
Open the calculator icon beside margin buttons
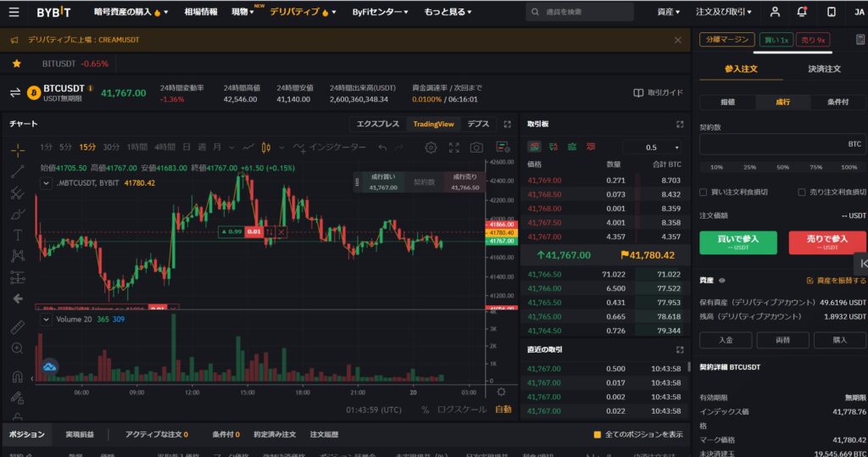pyautogui.click(x=860, y=39)
